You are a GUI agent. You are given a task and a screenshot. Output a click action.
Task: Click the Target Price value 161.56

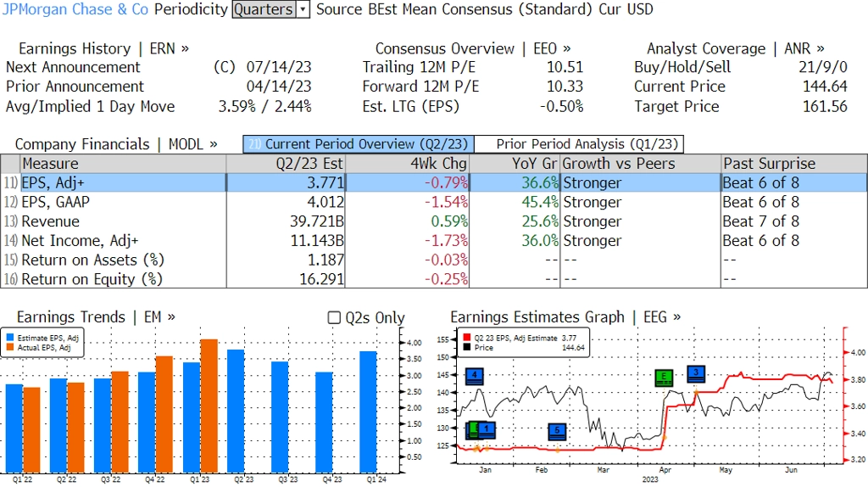pyautogui.click(x=825, y=107)
